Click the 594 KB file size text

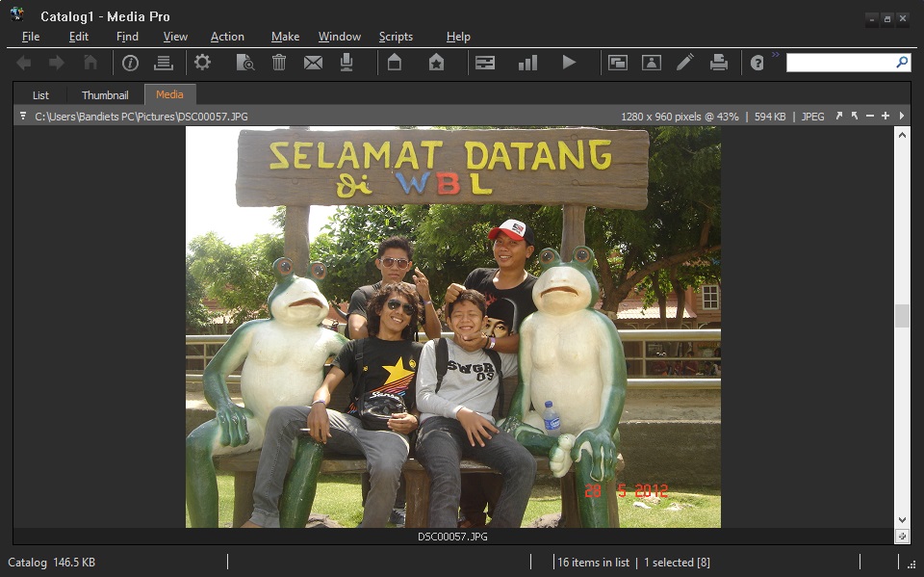(770, 117)
